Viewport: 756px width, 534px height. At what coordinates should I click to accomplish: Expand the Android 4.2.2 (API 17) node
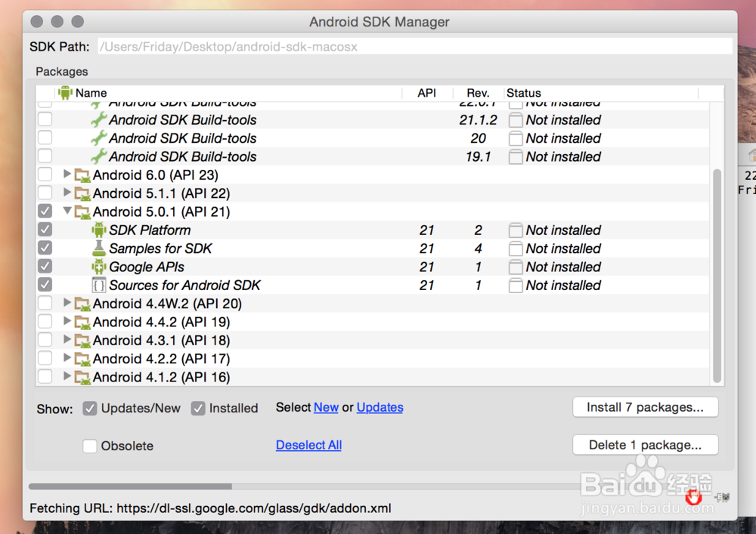click(x=67, y=357)
